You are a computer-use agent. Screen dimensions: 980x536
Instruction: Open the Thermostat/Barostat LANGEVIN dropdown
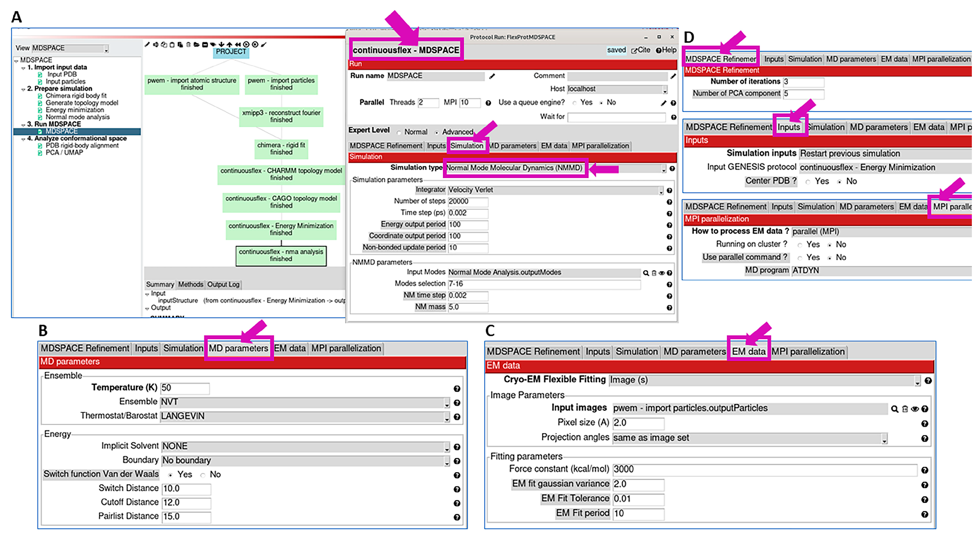coord(447,417)
